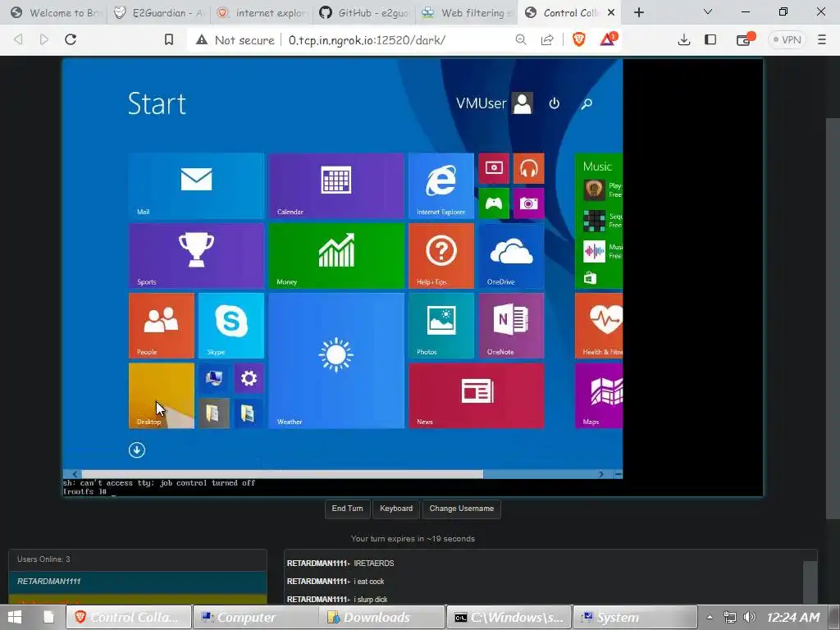Open the browser downloads icon
The image size is (840, 630).
pos(683,39)
